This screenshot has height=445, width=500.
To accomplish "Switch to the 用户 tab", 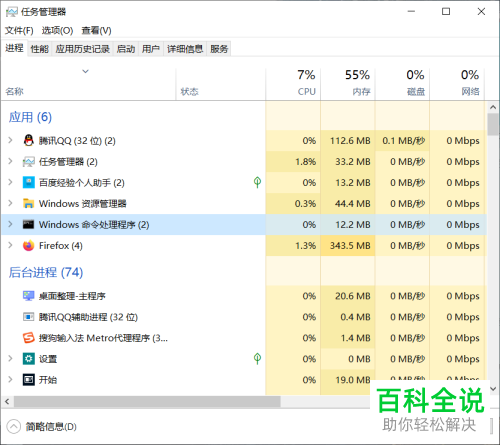I will tap(151, 49).
